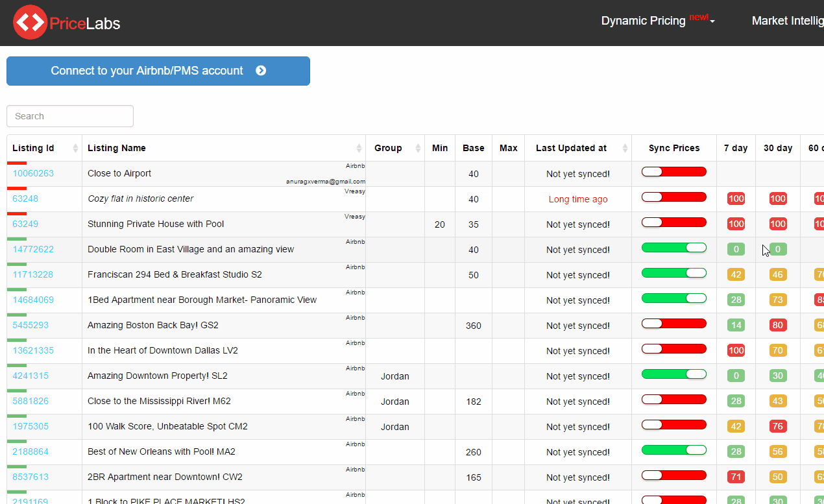Viewport: 824px width, 504px height.
Task: Click 30 day badge 70 for Downtown Dallas LV2
Action: tap(778, 351)
